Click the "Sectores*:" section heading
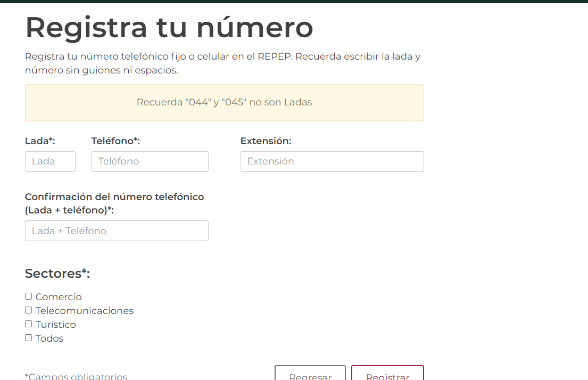588x380 pixels. point(57,274)
